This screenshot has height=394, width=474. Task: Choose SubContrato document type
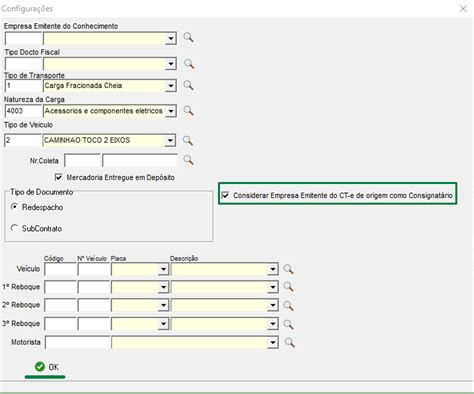[14, 228]
